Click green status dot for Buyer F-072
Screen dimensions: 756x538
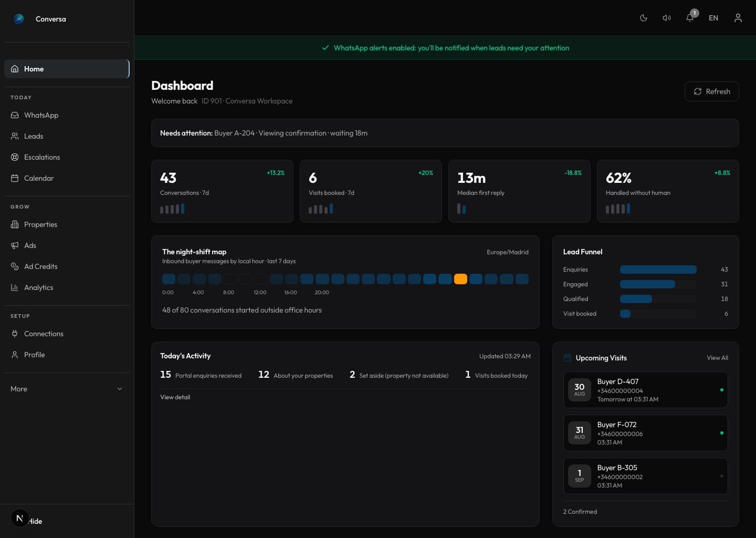tap(722, 433)
